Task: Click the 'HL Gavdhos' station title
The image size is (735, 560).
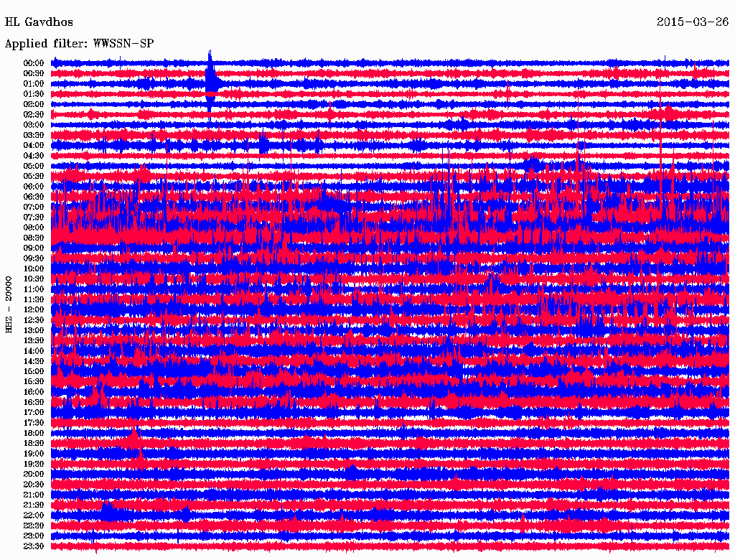Action: tap(39, 22)
